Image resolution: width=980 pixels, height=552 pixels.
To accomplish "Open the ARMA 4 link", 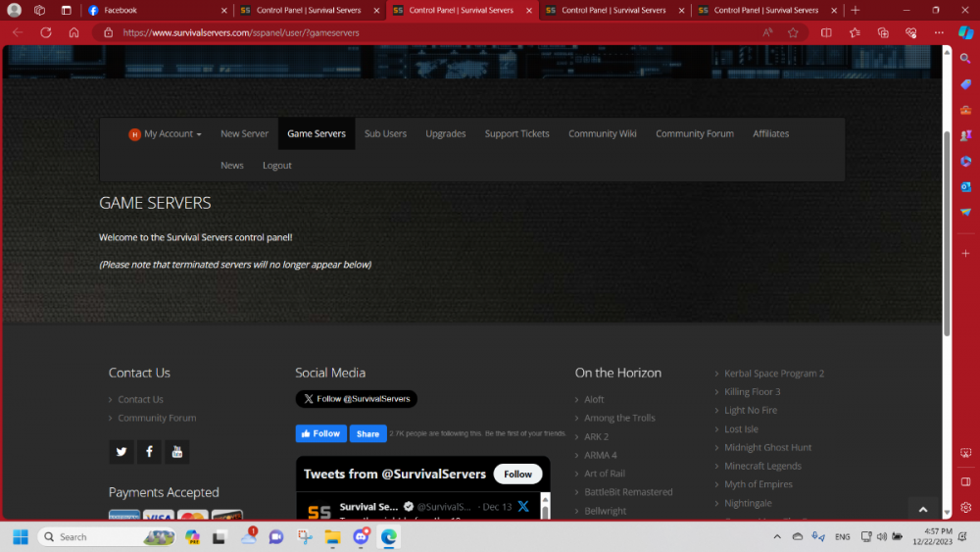I will (600, 455).
